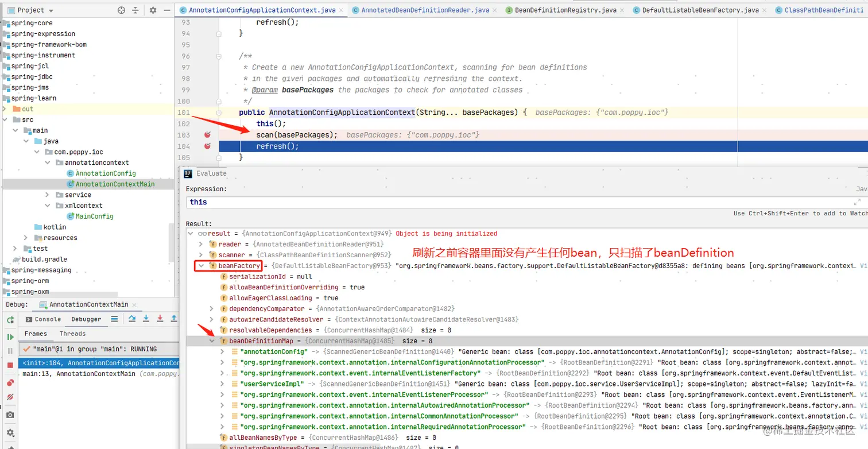868x449 pixels.
Task: Open thread selector "main"@1 RUNNING dropdown
Action: pyautogui.click(x=99, y=349)
